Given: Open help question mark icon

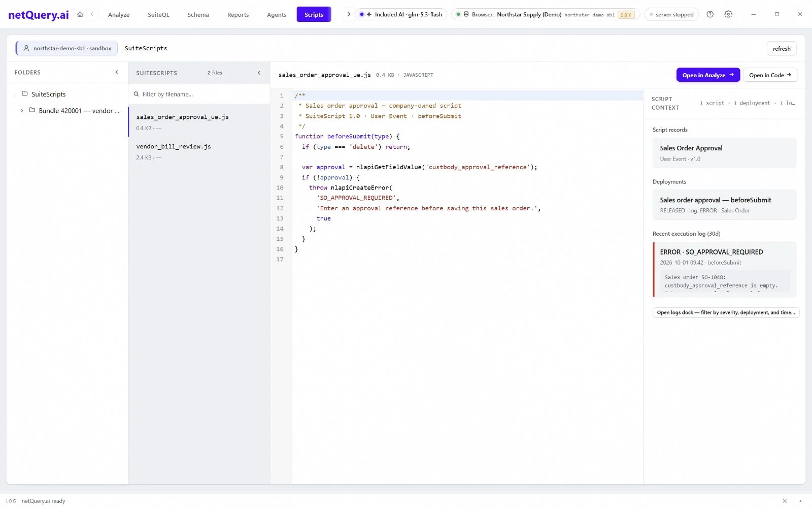Looking at the screenshot, I should tap(710, 14).
